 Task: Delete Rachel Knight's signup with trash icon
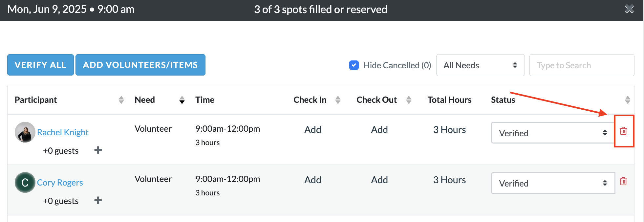(x=623, y=131)
